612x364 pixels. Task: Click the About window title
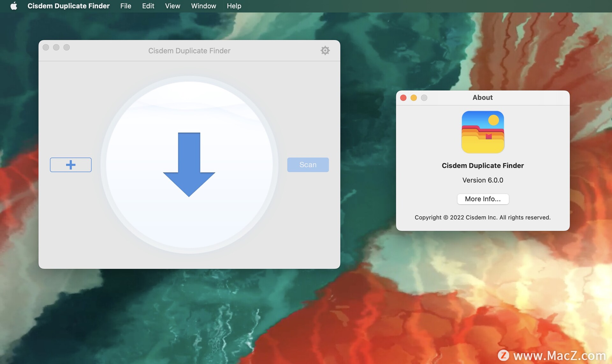click(x=482, y=97)
